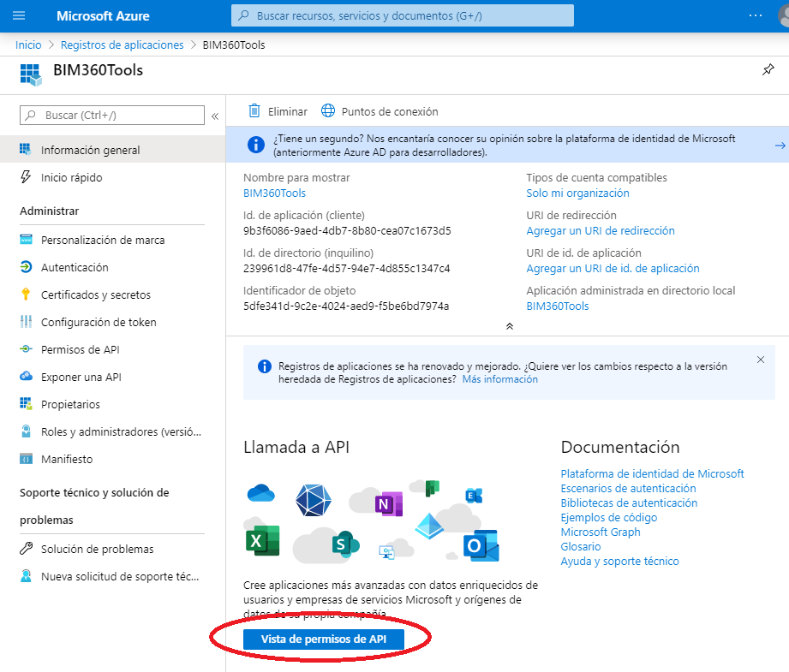This screenshot has height=672, width=789.
Task: Open the Glosario documentation link
Action: tap(581, 546)
